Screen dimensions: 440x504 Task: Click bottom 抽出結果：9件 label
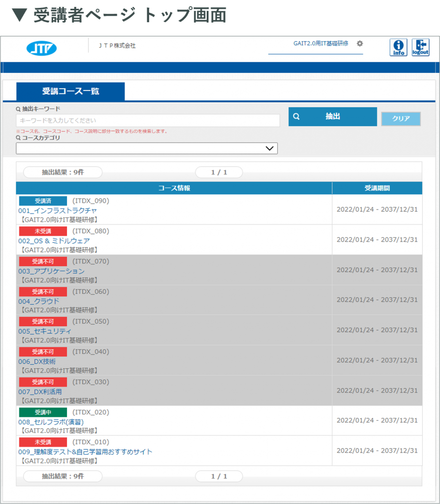coord(63,476)
